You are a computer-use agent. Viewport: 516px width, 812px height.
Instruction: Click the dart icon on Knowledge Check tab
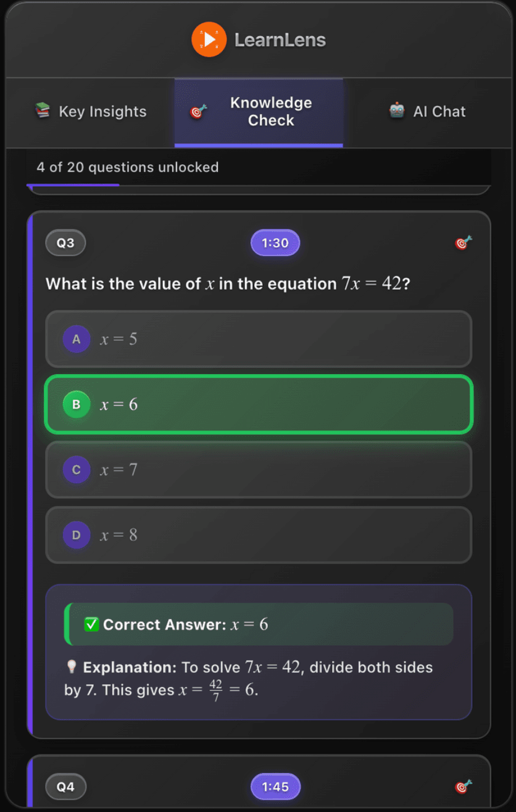click(199, 111)
